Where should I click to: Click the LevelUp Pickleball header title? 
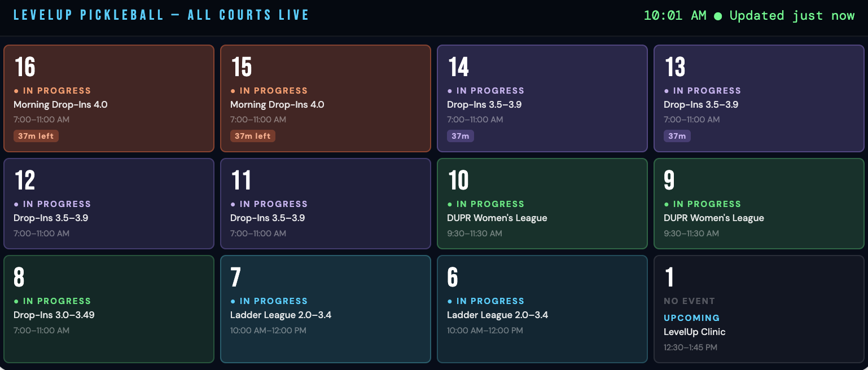coord(161,15)
